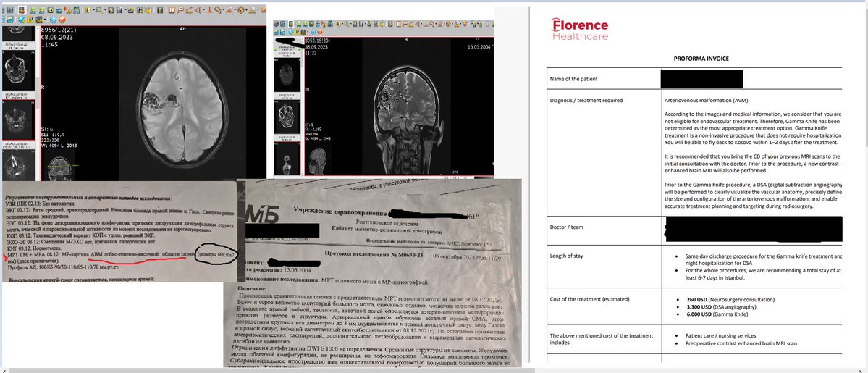The width and height of the screenshot is (868, 373).
Task: Open dropdown arrow beside left viewer angle tool
Action: (203, 10)
